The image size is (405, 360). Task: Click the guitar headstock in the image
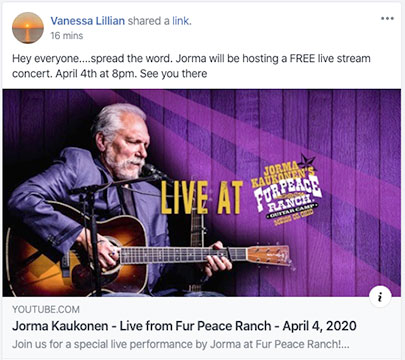[x=269, y=255]
